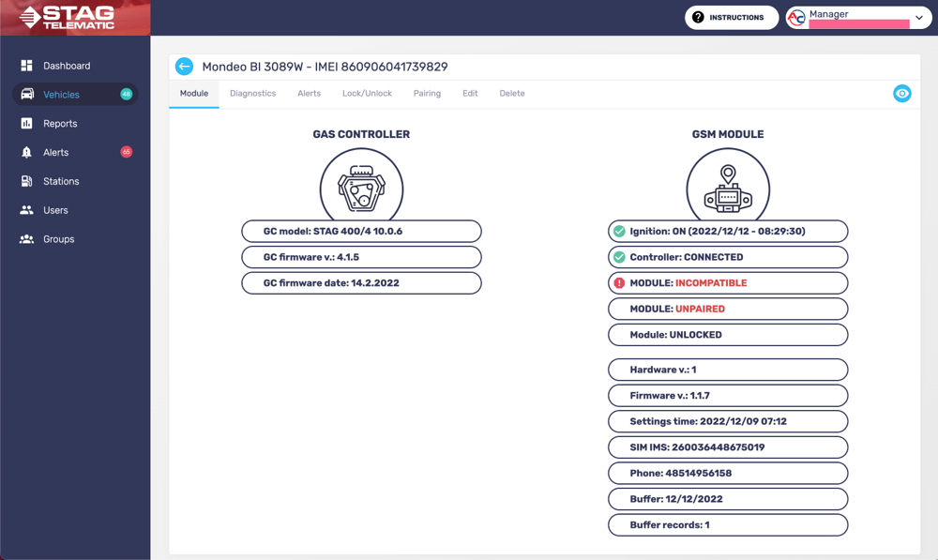This screenshot has height=560, width=938.
Task: Click the Alerts count badge 65
Action: click(x=126, y=152)
